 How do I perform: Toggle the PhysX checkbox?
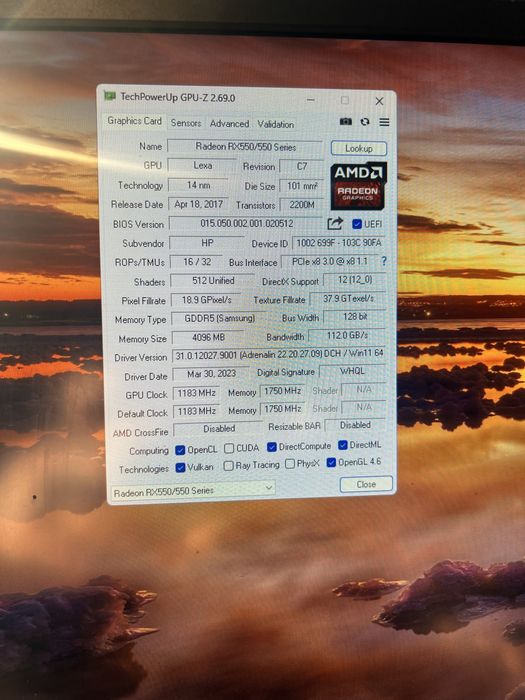[290, 464]
